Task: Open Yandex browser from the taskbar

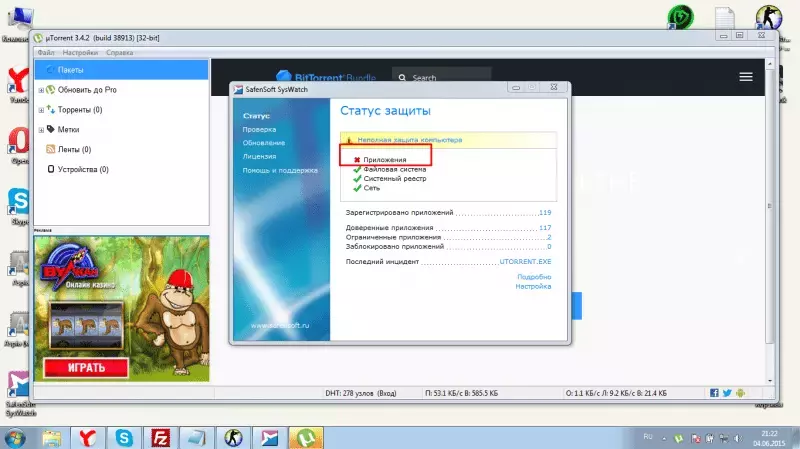Action: coord(87,438)
